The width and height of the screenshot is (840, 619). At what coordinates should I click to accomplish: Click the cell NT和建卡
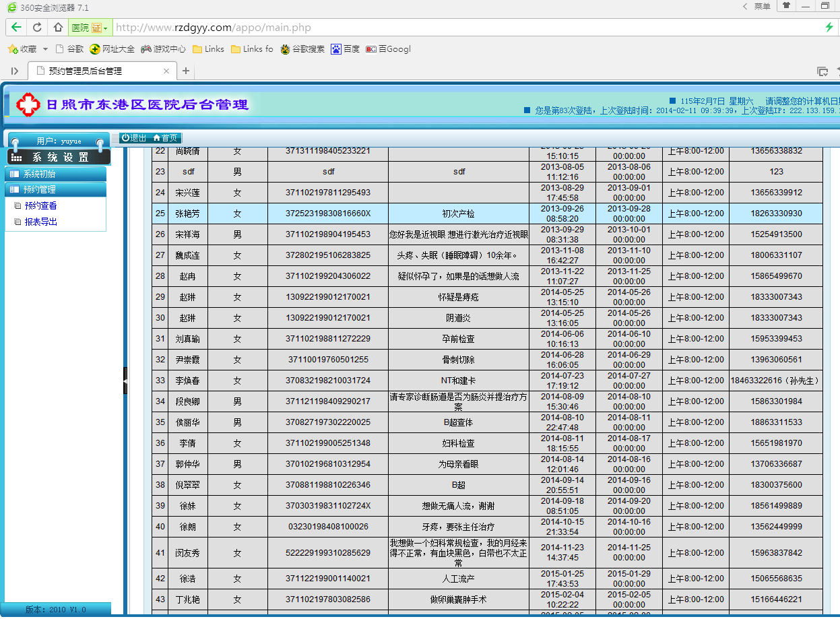point(459,381)
